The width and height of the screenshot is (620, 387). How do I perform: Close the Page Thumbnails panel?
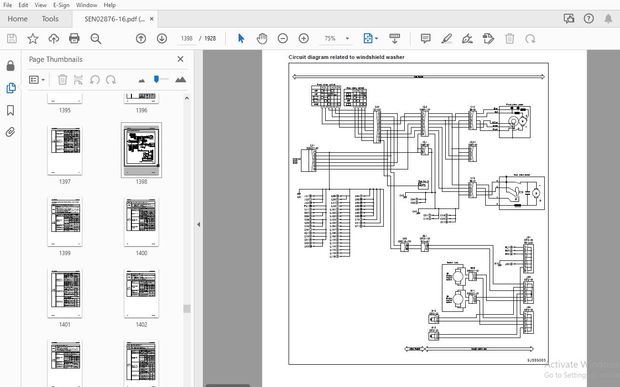coord(180,59)
